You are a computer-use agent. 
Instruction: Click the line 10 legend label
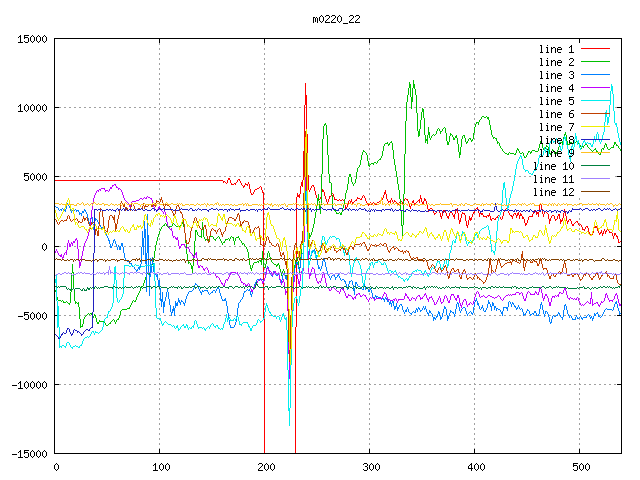point(553,166)
